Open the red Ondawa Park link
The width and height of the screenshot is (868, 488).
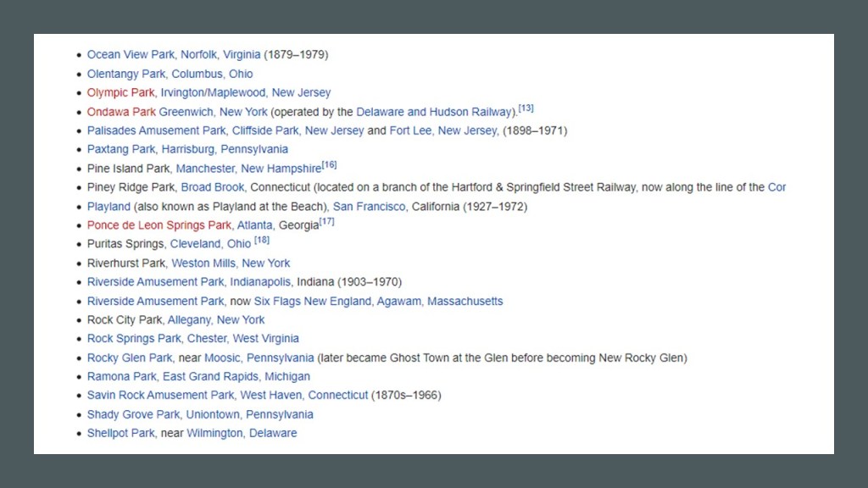(121, 112)
